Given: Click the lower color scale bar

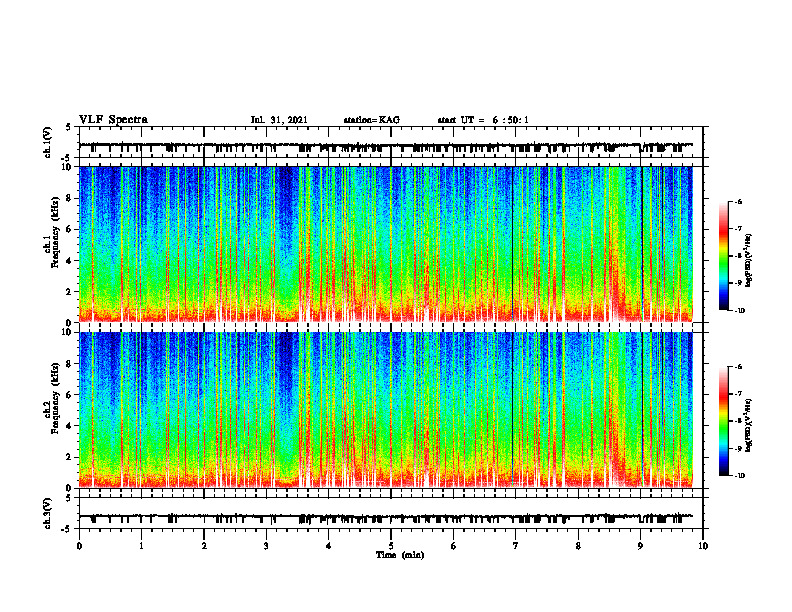Looking at the screenshot, I should pyautogui.click(x=723, y=421).
